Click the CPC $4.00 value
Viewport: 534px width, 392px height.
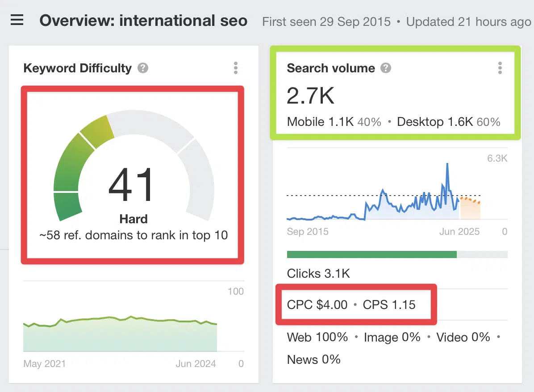point(317,305)
